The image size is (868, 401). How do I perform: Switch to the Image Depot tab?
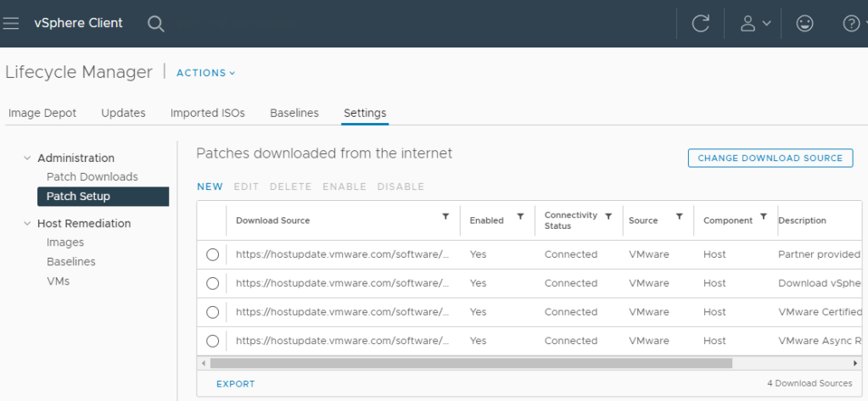coord(42,113)
